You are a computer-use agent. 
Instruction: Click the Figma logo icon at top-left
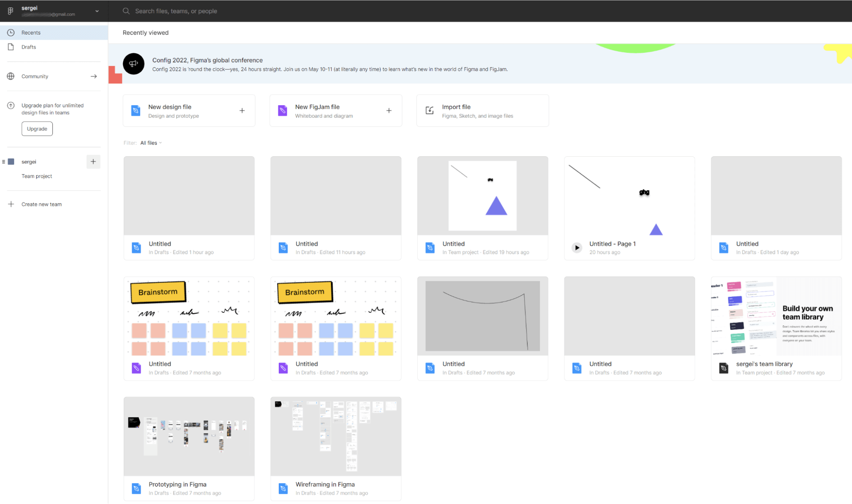10,11
